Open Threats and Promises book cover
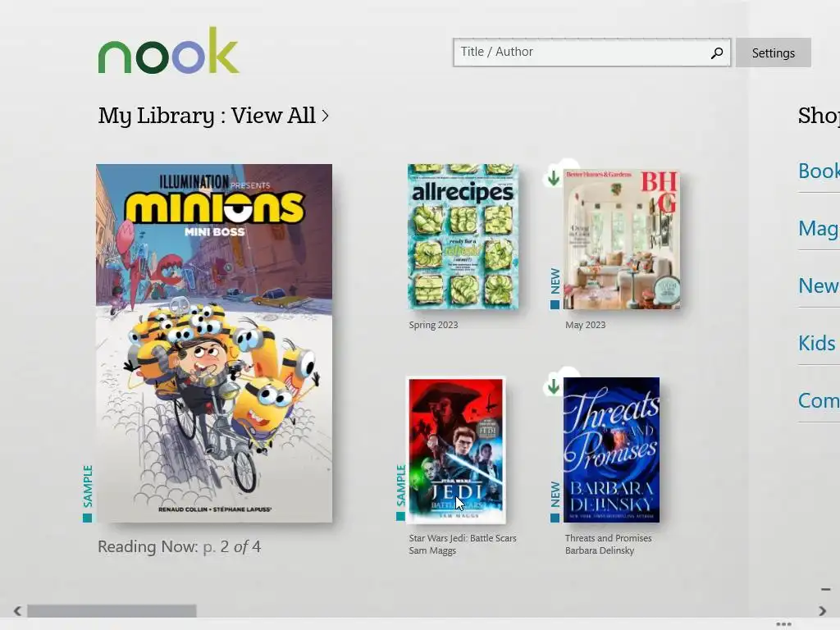Screen dimensions: 840x630 [611, 450]
